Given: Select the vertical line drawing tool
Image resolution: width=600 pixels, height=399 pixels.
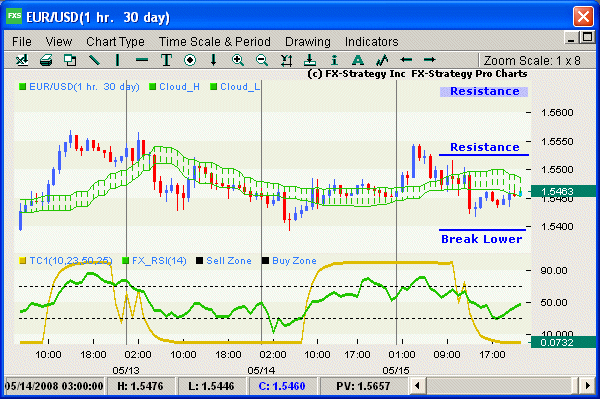Looking at the screenshot, I should tap(117, 60).
